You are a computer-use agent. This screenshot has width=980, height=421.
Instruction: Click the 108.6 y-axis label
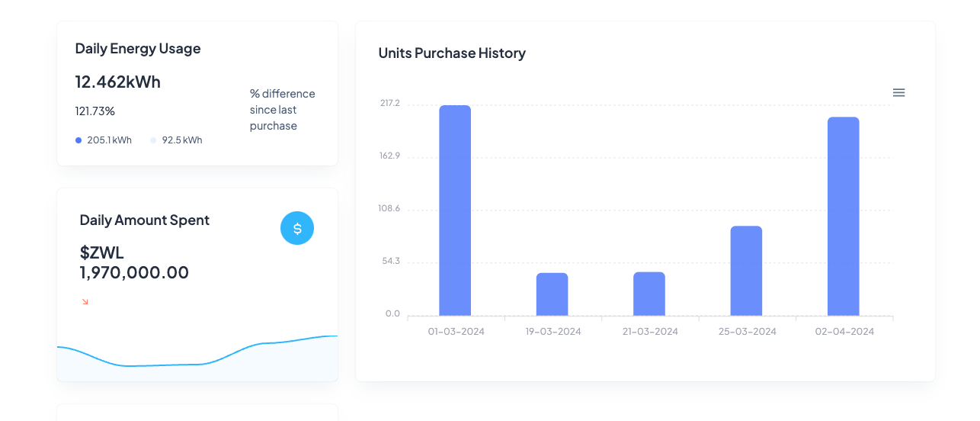pos(389,208)
